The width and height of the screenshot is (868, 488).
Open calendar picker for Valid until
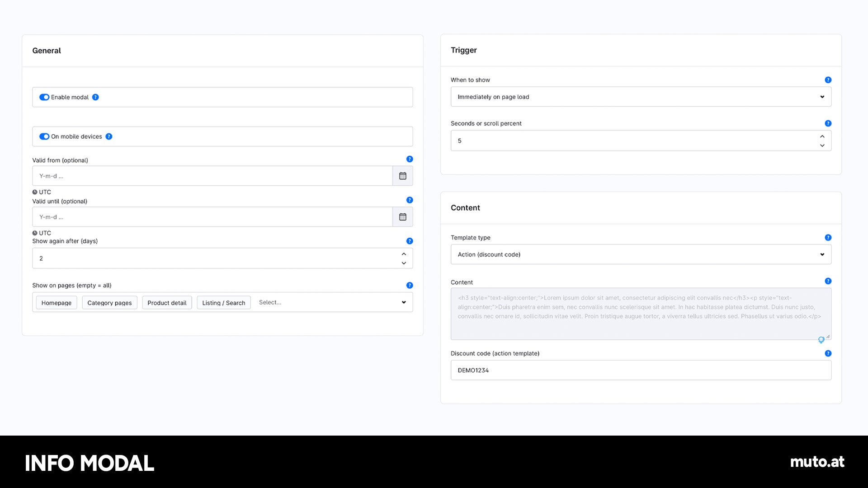[x=402, y=217]
